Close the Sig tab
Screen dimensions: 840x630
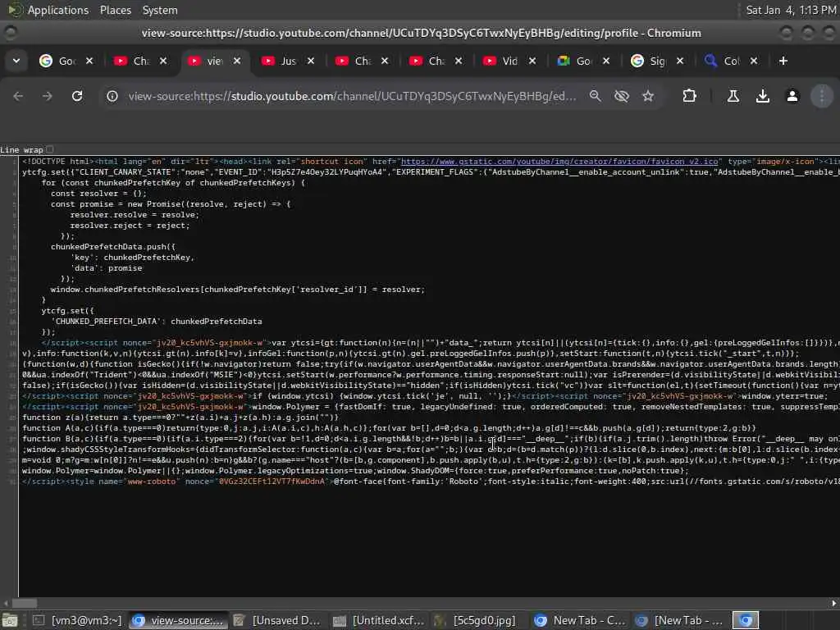[x=680, y=61]
